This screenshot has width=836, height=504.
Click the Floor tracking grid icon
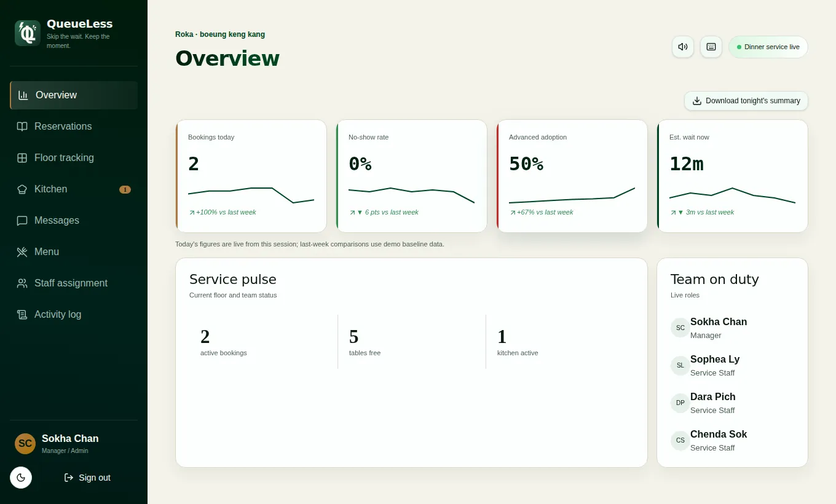(x=22, y=158)
